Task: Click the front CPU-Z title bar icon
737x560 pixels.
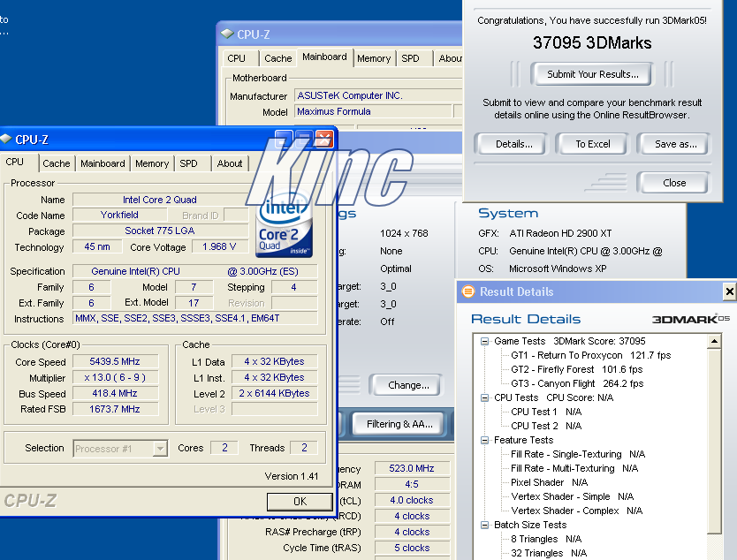Action: click(7, 140)
